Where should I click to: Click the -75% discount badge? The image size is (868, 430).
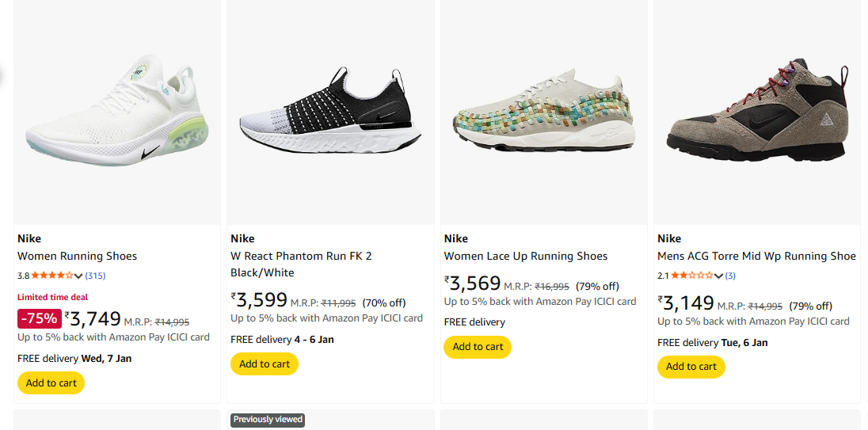tap(40, 318)
